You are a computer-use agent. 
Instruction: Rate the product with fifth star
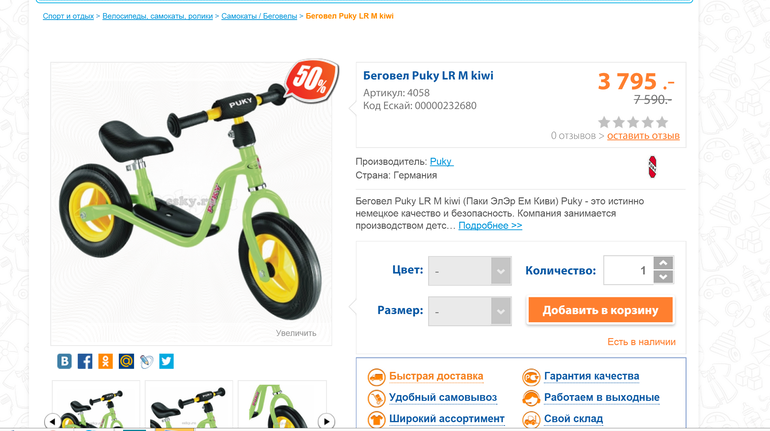(662, 122)
